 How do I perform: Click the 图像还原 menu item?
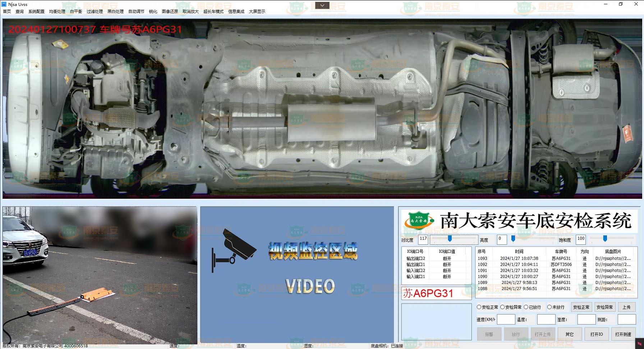pos(170,12)
